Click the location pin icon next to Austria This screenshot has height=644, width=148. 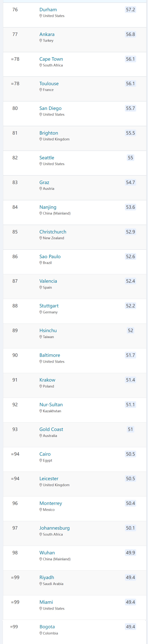pyautogui.click(x=41, y=189)
